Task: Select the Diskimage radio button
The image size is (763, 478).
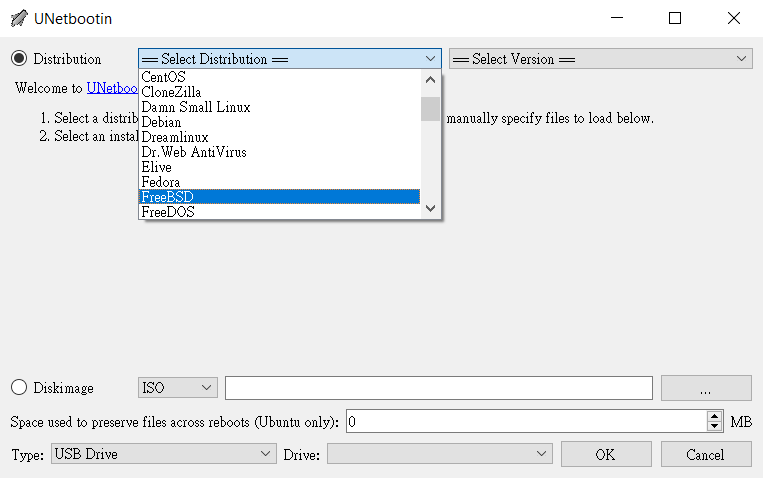Action: (19, 387)
